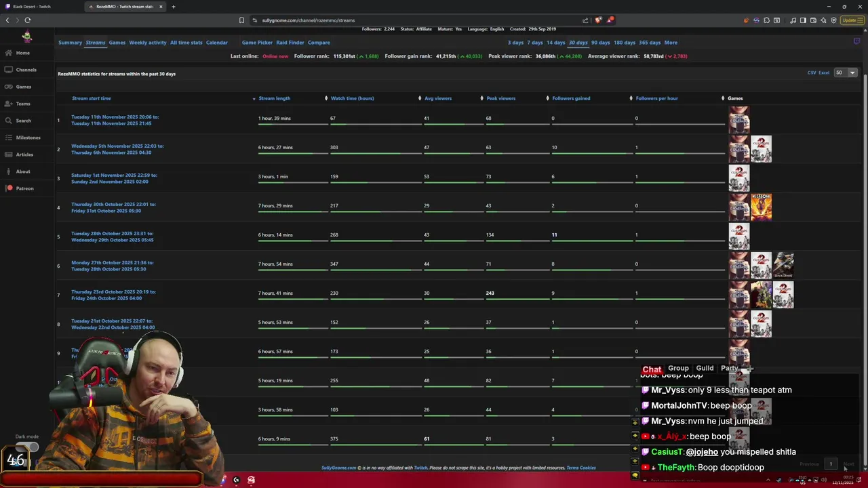Screen dimensions: 868x488
Task: Sort by Stream length column
Action: tap(274, 98)
